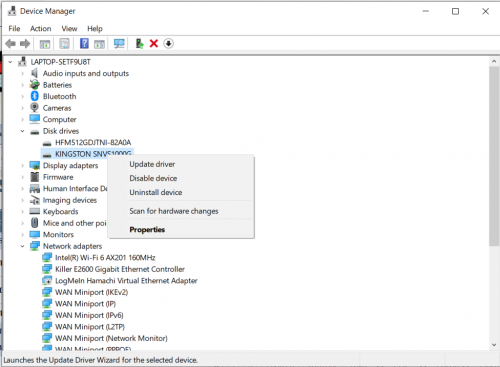
Task: Select WAN Miniport (Network Monitor)
Action: point(111,338)
